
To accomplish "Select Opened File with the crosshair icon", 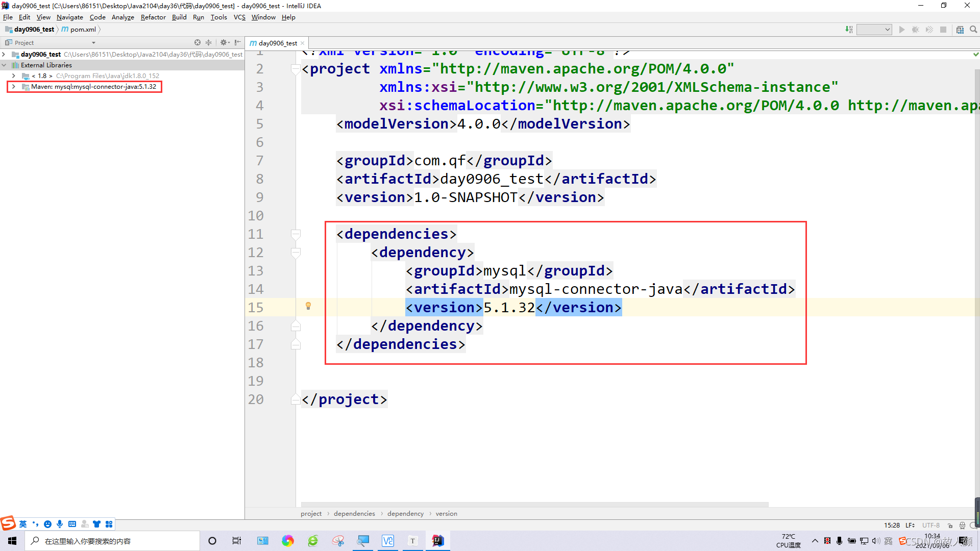I will [198, 42].
